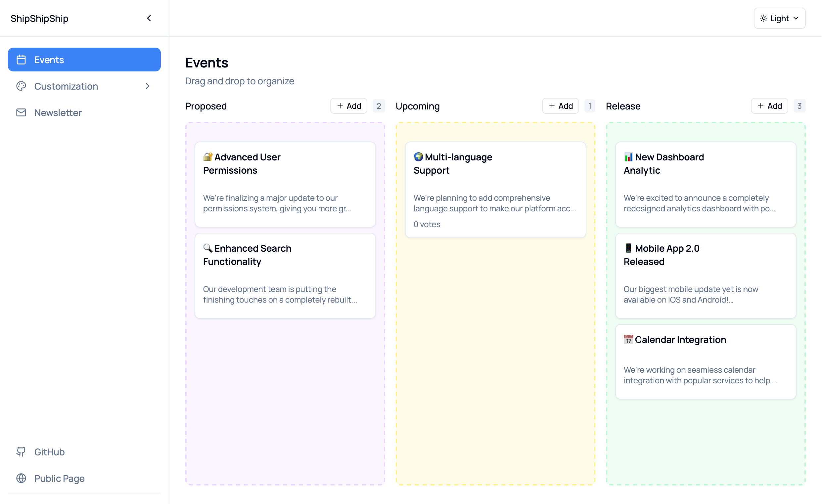822x504 pixels.
Task: Open the Newsletter menu item
Action: coord(58,113)
